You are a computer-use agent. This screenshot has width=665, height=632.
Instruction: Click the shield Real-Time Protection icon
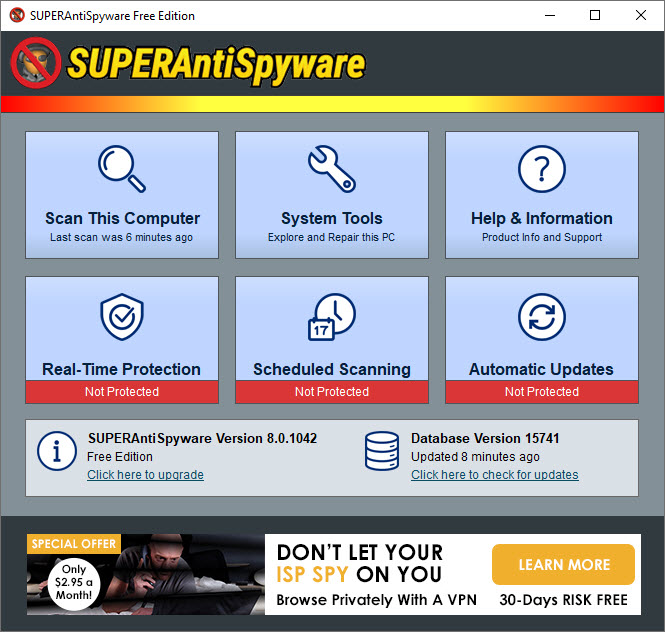point(122,316)
